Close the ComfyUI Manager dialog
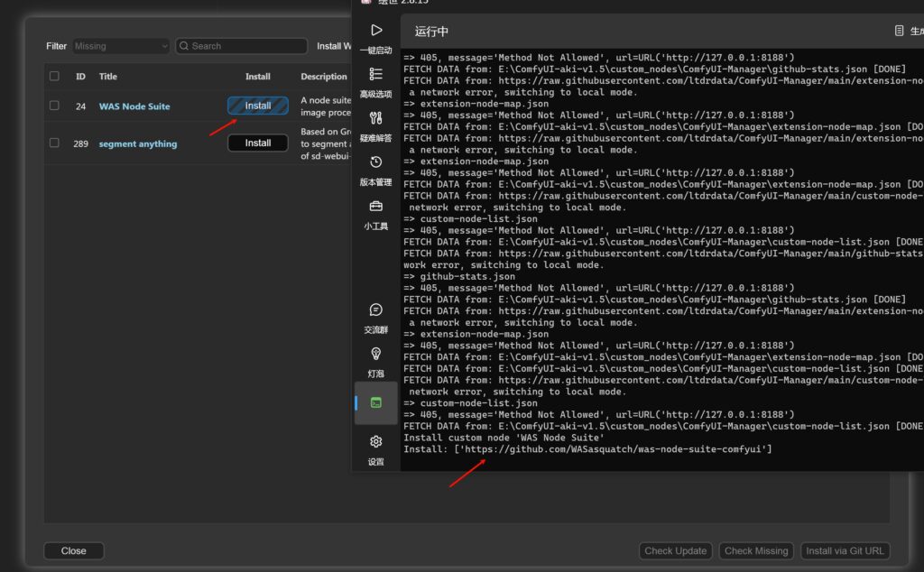924x572 pixels. (74, 550)
